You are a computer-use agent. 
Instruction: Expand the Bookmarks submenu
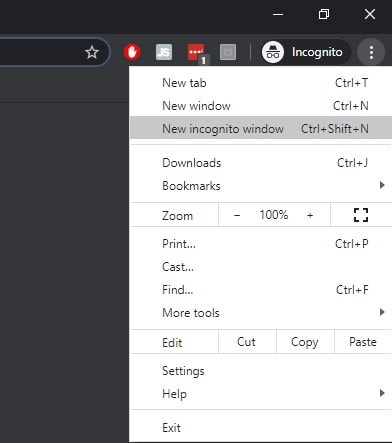click(261, 186)
